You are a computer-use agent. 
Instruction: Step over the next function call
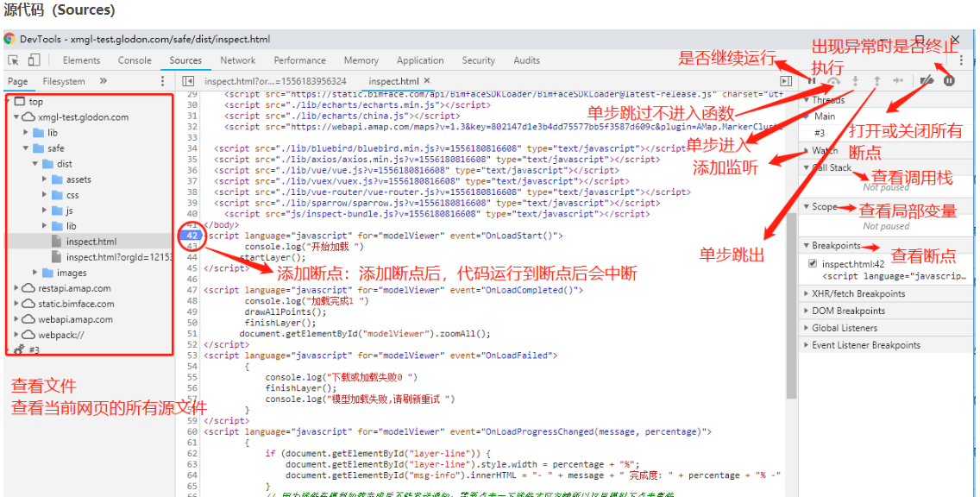pyautogui.click(x=833, y=80)
